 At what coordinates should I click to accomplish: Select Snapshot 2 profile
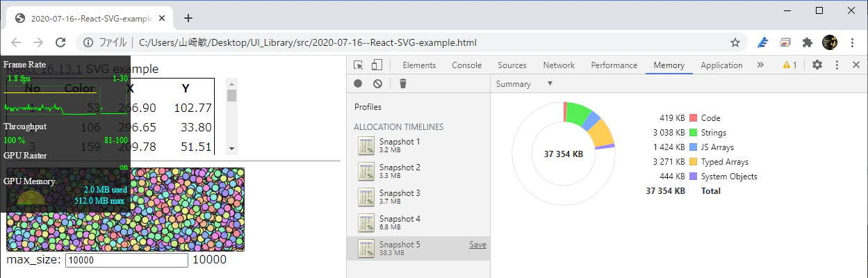(418, 172)
